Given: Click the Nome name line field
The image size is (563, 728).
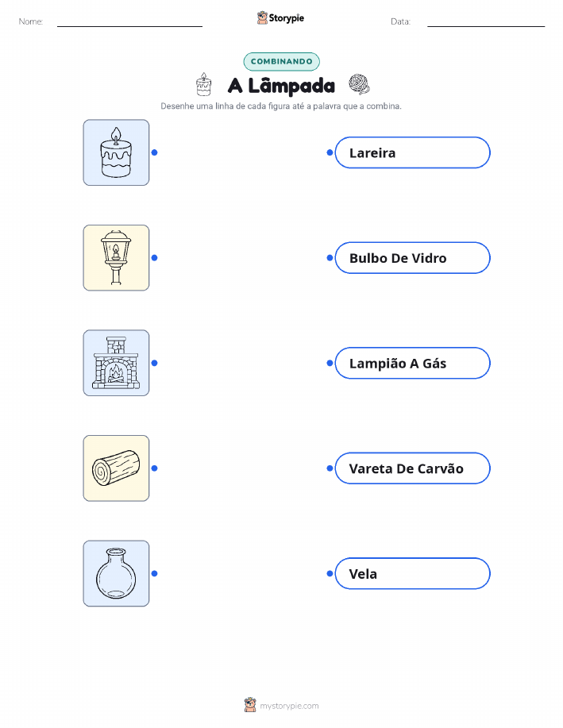Looking at the screenshot, I should click(129, 21).
